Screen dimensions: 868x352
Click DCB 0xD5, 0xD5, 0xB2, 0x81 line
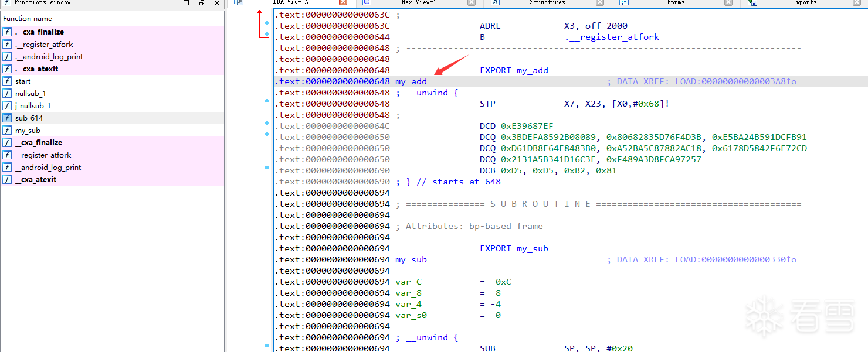pos(548,170)
